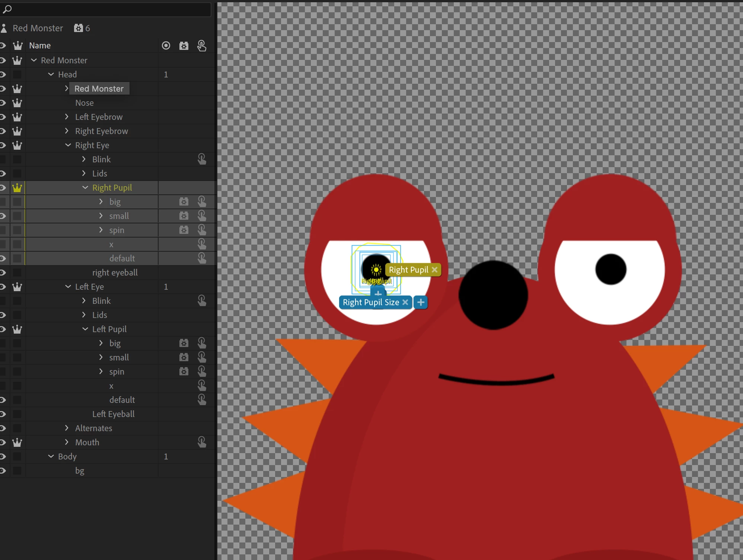Collapse the Left Pupil group

tap(85, 329)
